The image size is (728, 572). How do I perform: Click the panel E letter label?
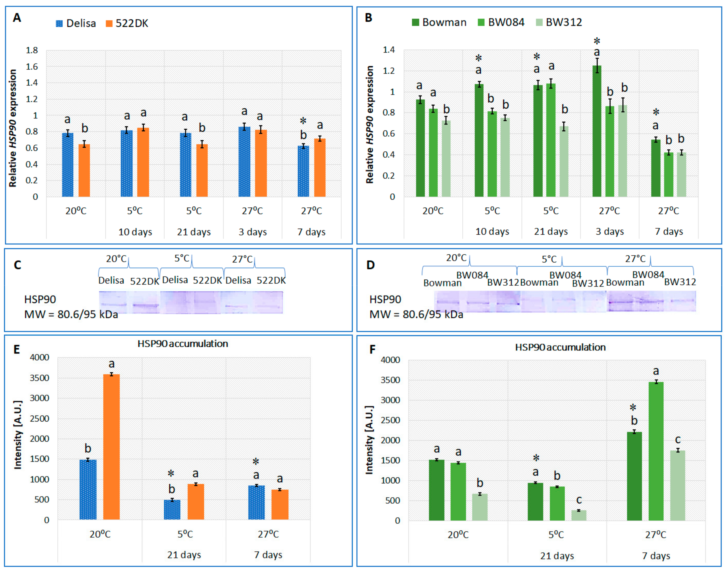pos(16,350)
